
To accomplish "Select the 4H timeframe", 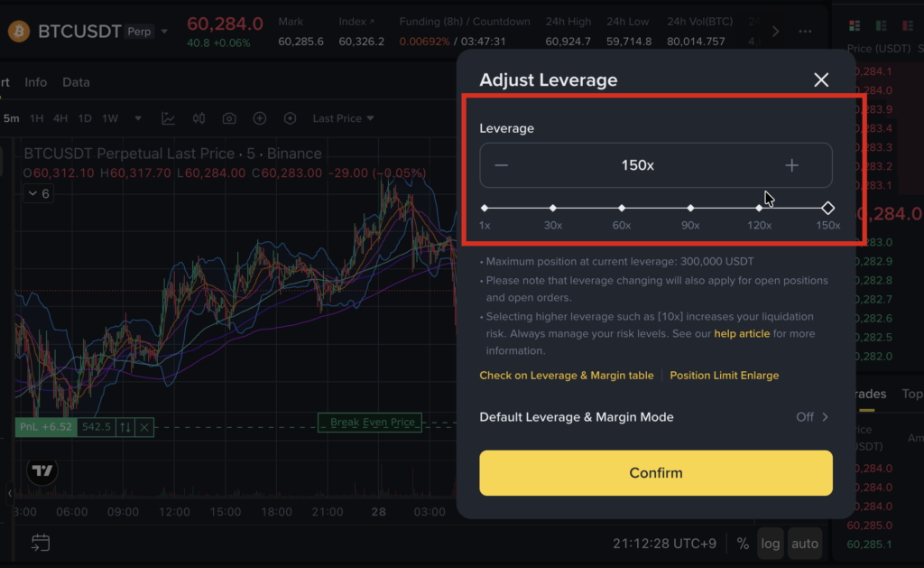I will point(60,118).
